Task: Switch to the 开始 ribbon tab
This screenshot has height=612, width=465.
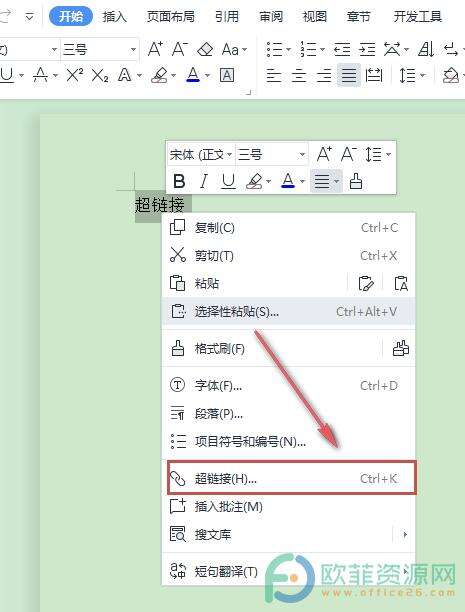Action: (71, 16)
